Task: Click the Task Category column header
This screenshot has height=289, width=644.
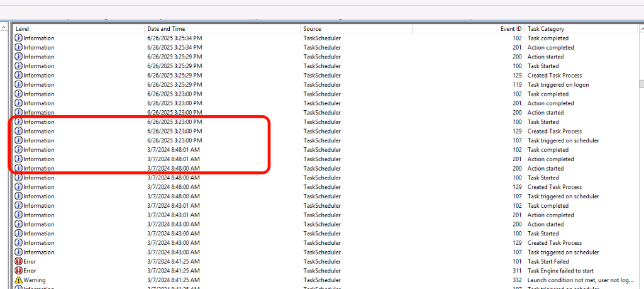Action: tap(579, 29)
